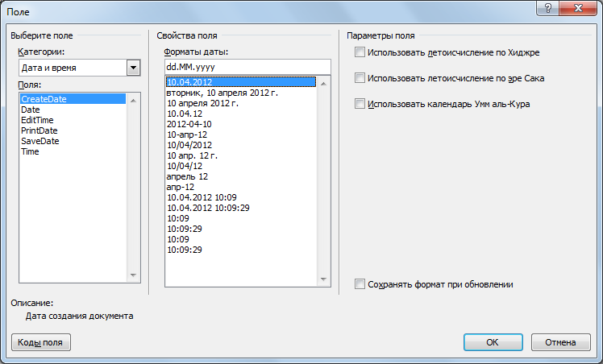Click the Отмена button
This screenshot has height=364, width=603.
(561, 342)
